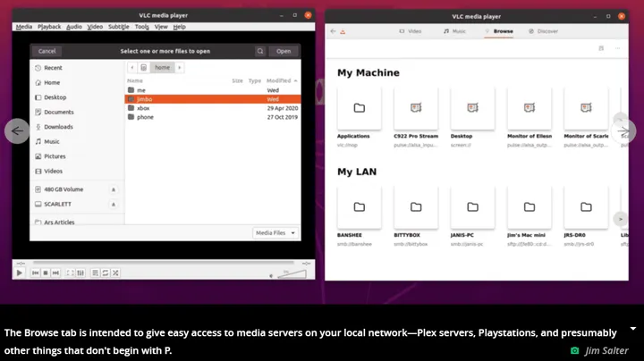Viewport: 644px width, 361px height.
Task: Toggle the loop playback icon
Action: coord(105,273)
